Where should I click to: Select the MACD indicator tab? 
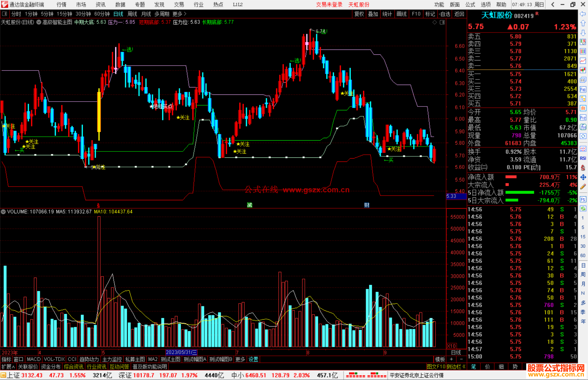34,359
